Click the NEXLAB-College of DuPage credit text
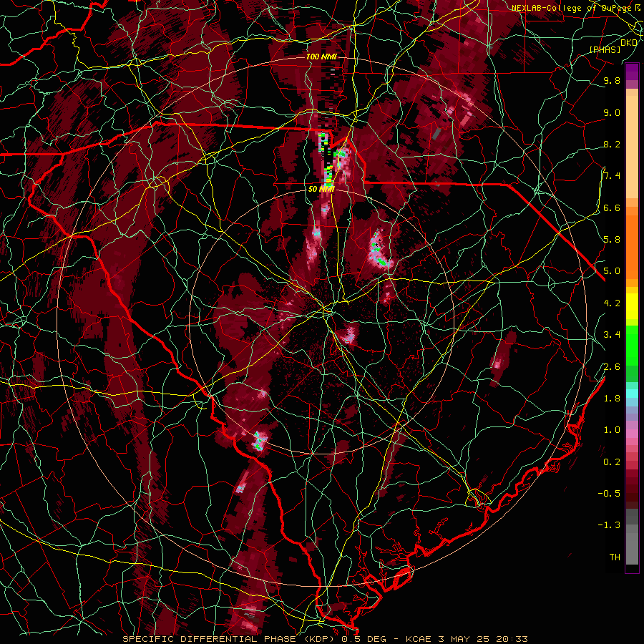This screenshot has width=644, height=644. point(572,8)
